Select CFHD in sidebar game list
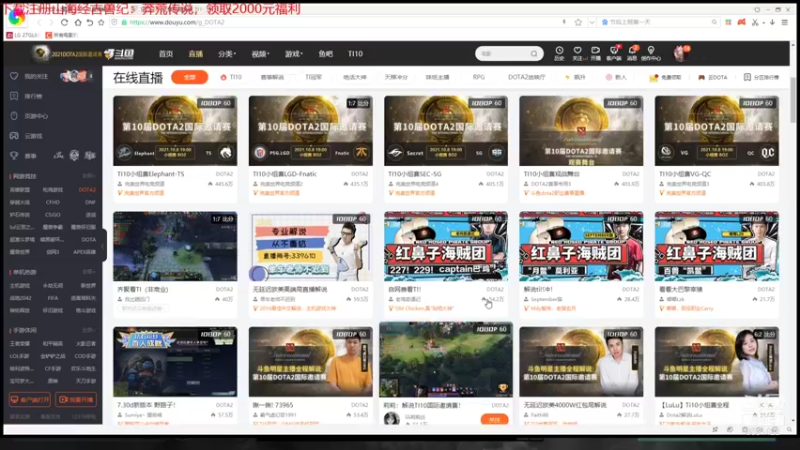800x450 pixels. (53, 202)
